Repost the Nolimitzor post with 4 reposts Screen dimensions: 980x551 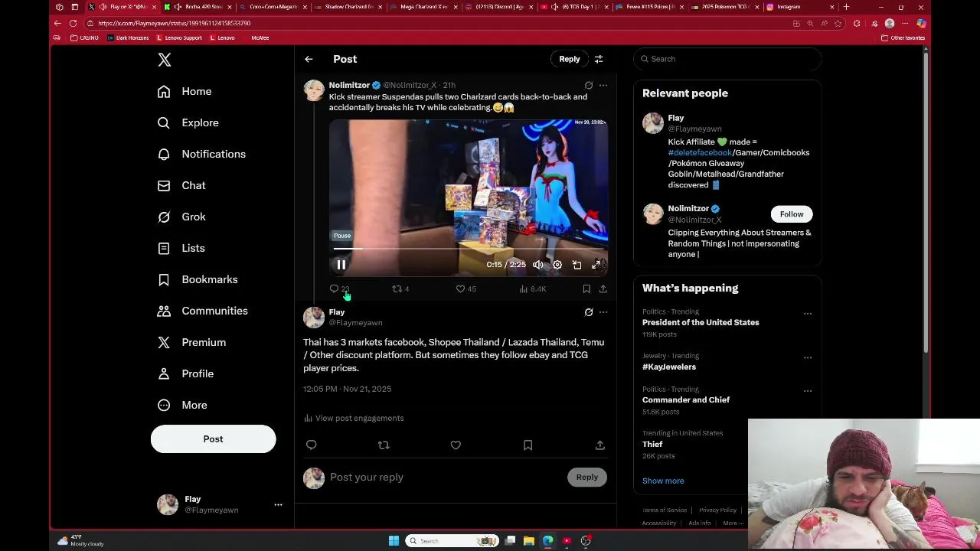pyautogui.click(x=400, y=289)
